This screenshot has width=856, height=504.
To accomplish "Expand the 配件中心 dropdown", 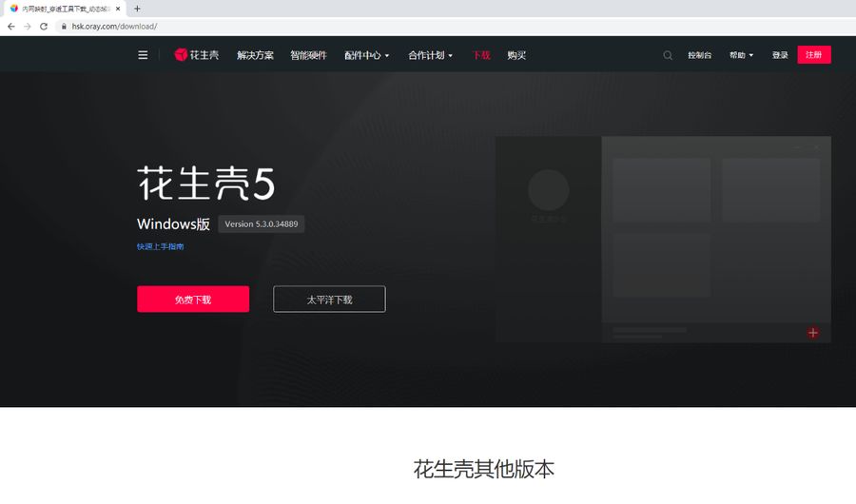I will [x=367, y=55].
